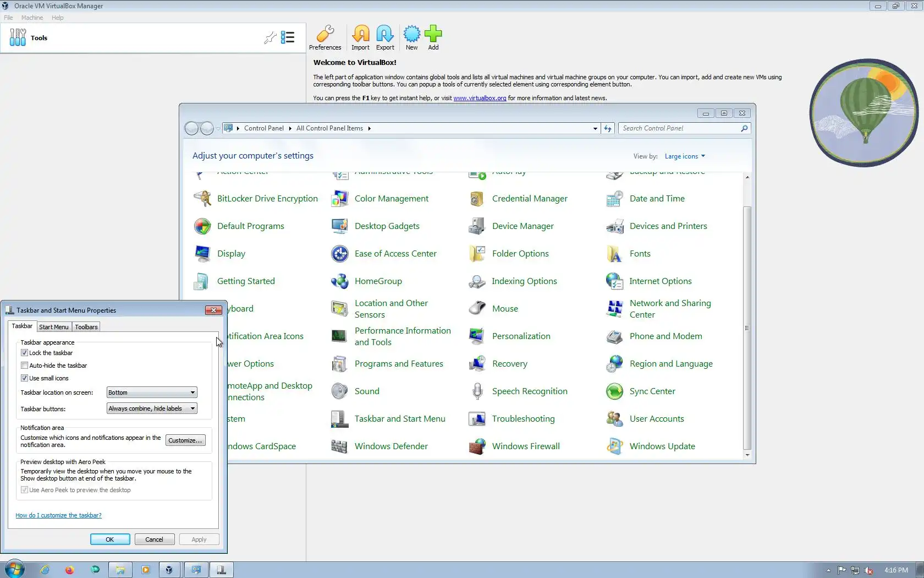Visit the www.virtualbox.org link

[480, 98]
